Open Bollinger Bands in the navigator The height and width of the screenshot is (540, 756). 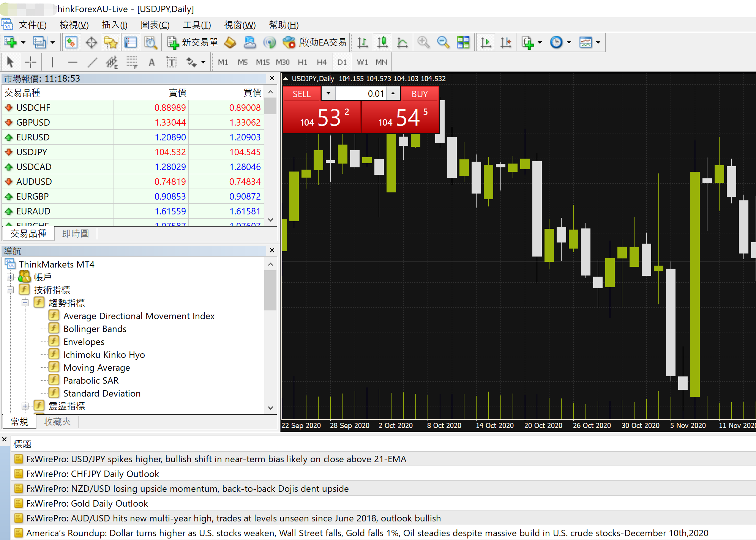pos(95,329)
